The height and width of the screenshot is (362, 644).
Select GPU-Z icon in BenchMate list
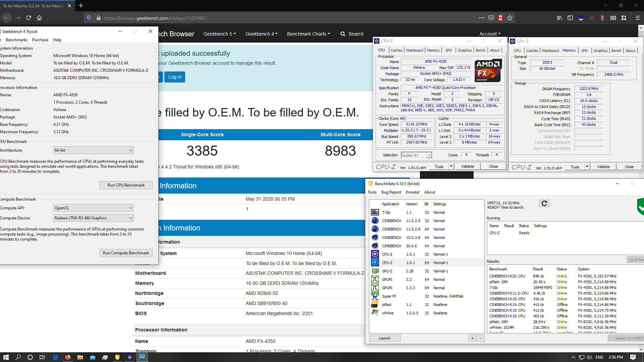tap(375, 271)
